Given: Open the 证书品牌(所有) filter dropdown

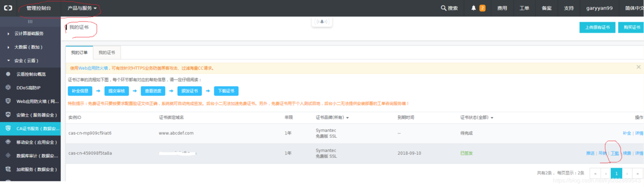Looking at the screenshot, I should pyautogui.click(x=332, y=117).
